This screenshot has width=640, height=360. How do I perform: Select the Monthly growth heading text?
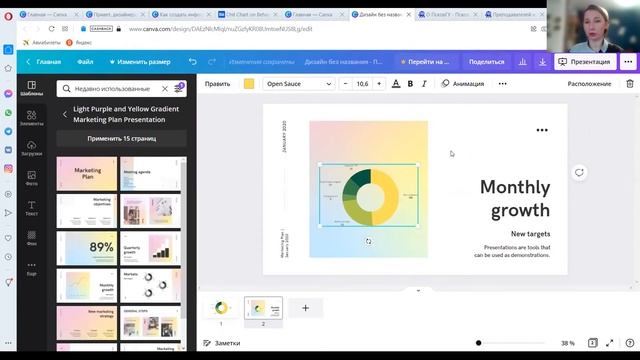(515, 198)
